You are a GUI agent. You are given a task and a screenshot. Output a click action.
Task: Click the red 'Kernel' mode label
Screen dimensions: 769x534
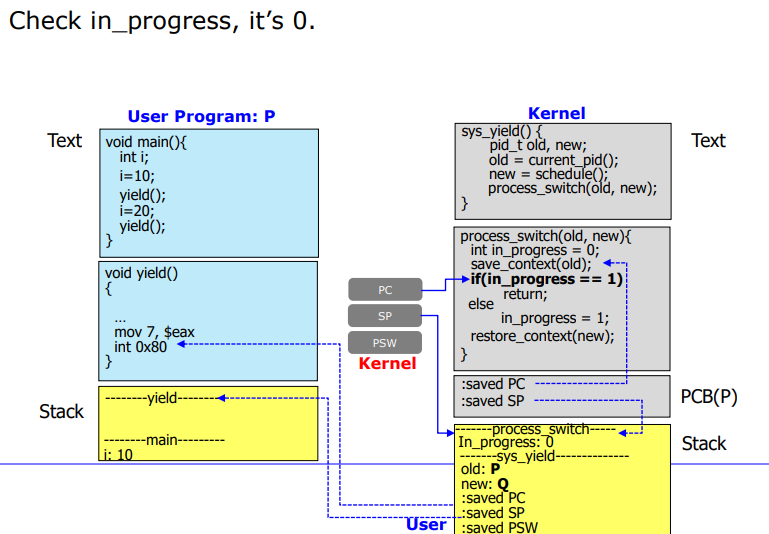coord(387,363)
